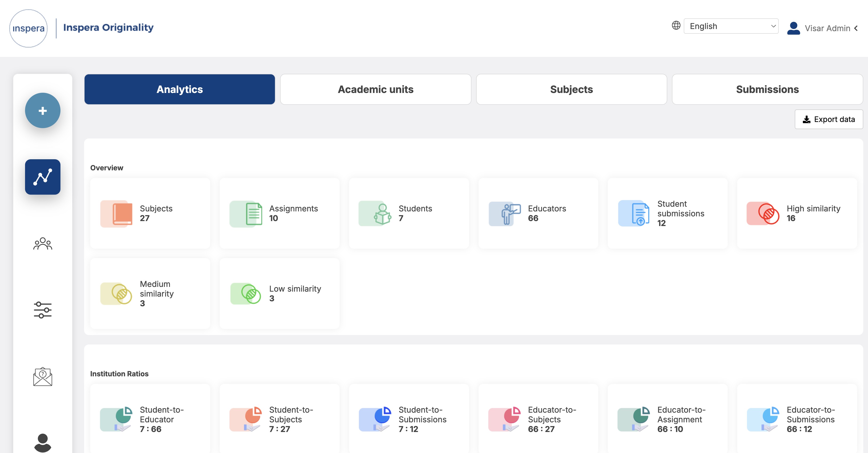
Task: Click the Low similarity green circles icon
Action: [246, 294]
